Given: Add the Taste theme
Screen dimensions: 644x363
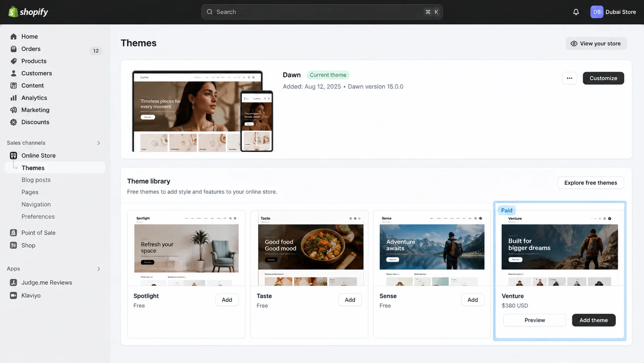Looking at the screenshot, I should (x=350, y=300).
